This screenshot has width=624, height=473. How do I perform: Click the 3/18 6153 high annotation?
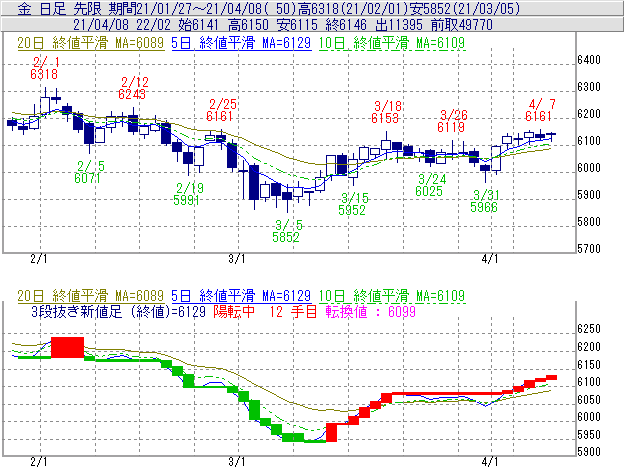pyautogui.click(x=386, y=112)
